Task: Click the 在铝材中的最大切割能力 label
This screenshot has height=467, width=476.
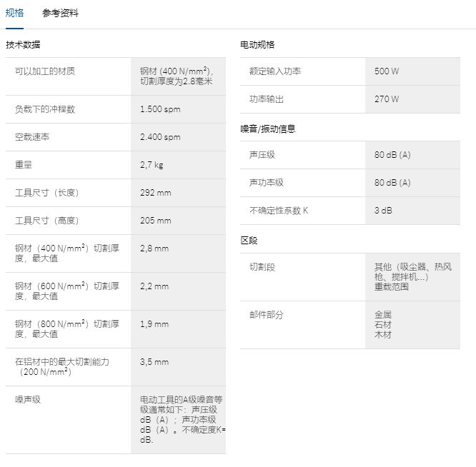Action: tap(62, 362)
